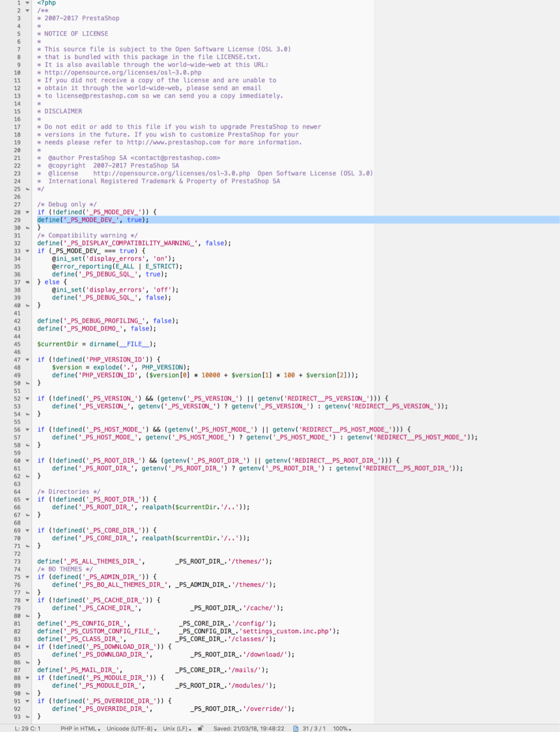Viewport: 560px width, 732px height.
Task: Click 'license@prestashop.com' in the comment
Action: [x=97, y=96]
